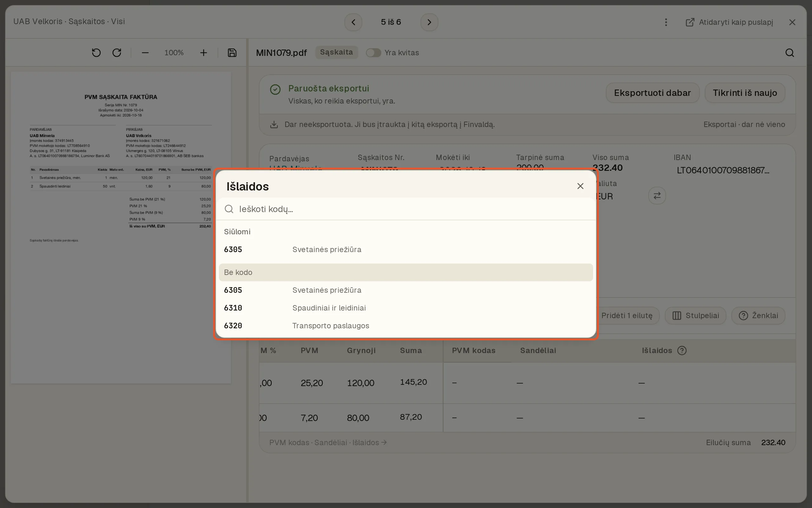Click the PVM kodas column header

pyautogui.click(x=474, y=351)
